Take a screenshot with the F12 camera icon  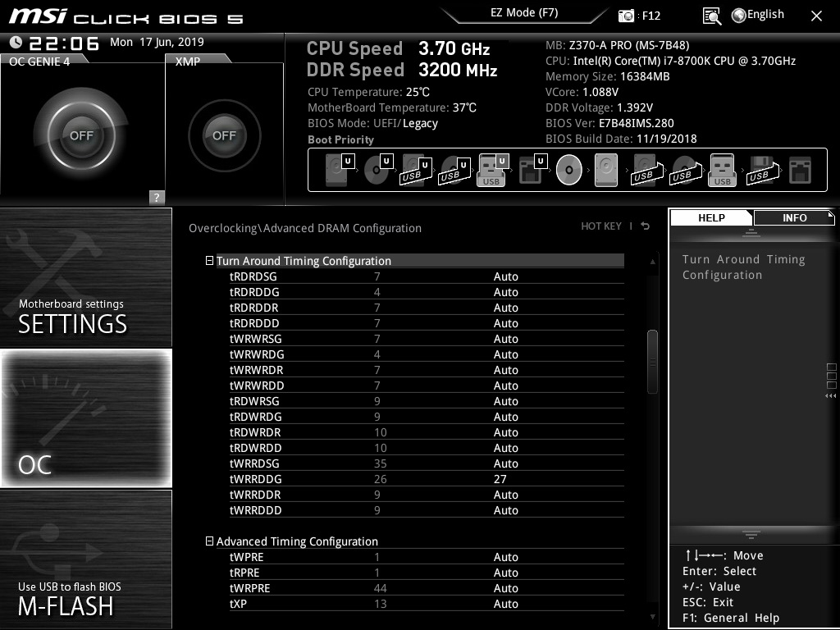point(626,16)
